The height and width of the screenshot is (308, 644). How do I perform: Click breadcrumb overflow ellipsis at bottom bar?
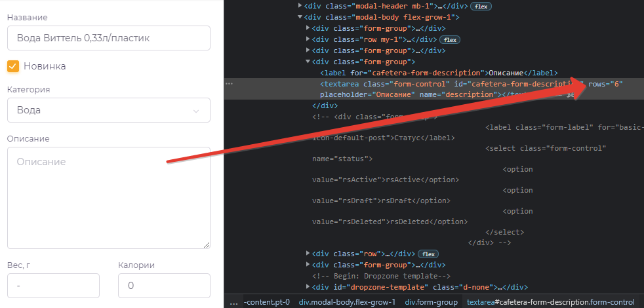[234, 302]
